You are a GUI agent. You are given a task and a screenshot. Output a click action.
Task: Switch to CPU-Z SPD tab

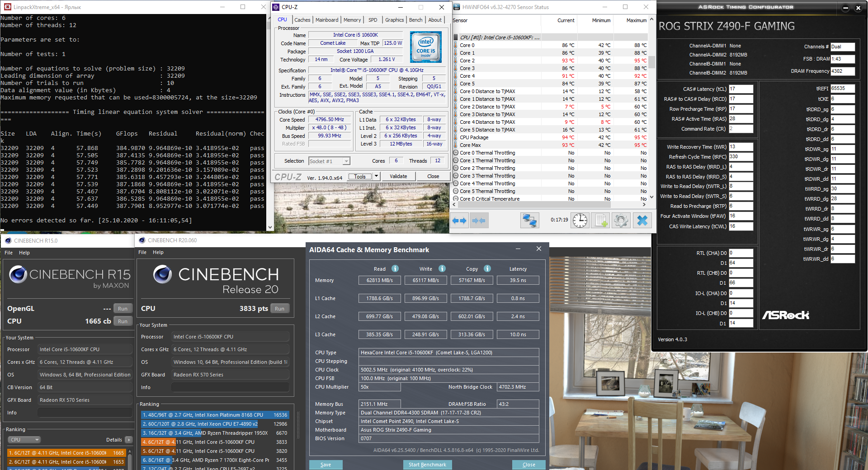click(373, 20)
